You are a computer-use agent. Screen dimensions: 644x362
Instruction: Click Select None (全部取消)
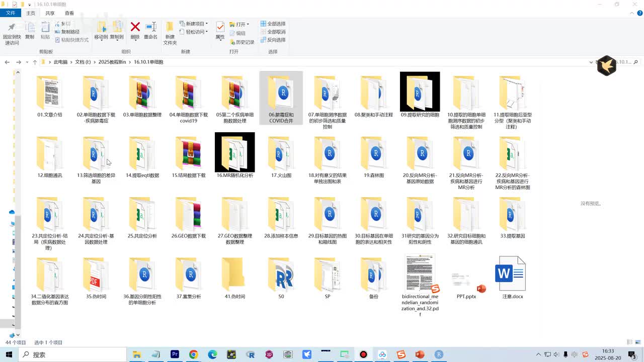click(x=273, y=32)
